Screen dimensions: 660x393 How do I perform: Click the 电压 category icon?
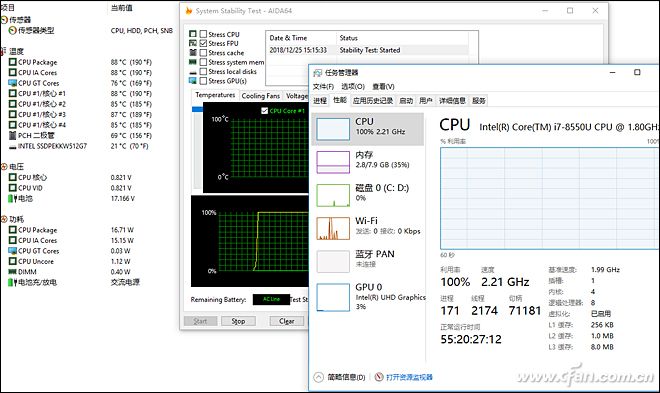(x=4, y=167)
